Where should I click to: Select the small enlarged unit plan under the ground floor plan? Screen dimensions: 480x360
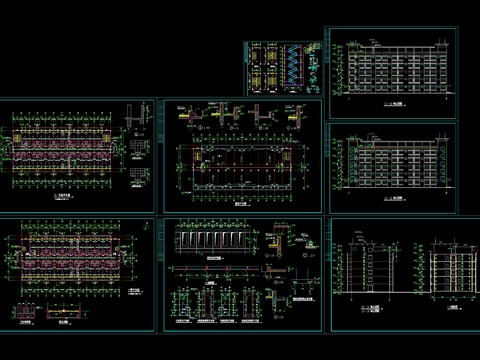[25, 312]
